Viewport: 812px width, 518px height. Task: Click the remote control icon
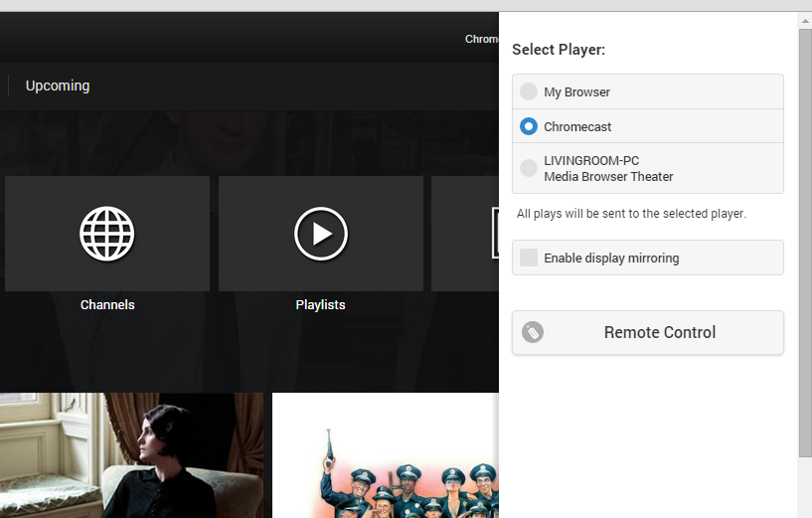(533, 332)
